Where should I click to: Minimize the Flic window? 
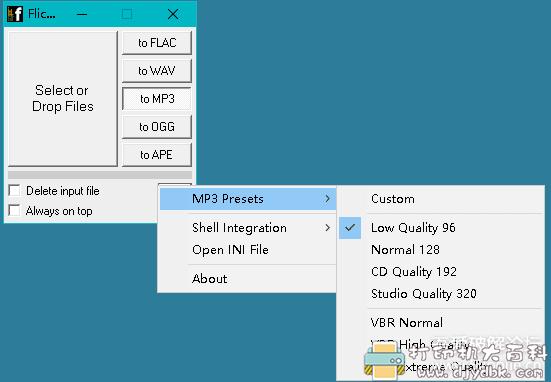tap(82, 14)
